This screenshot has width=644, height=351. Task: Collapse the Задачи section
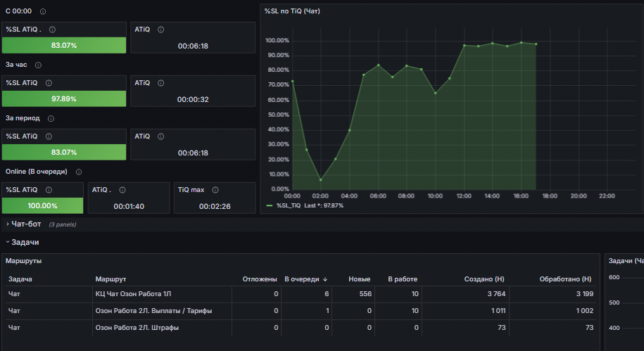coord(23,242)
